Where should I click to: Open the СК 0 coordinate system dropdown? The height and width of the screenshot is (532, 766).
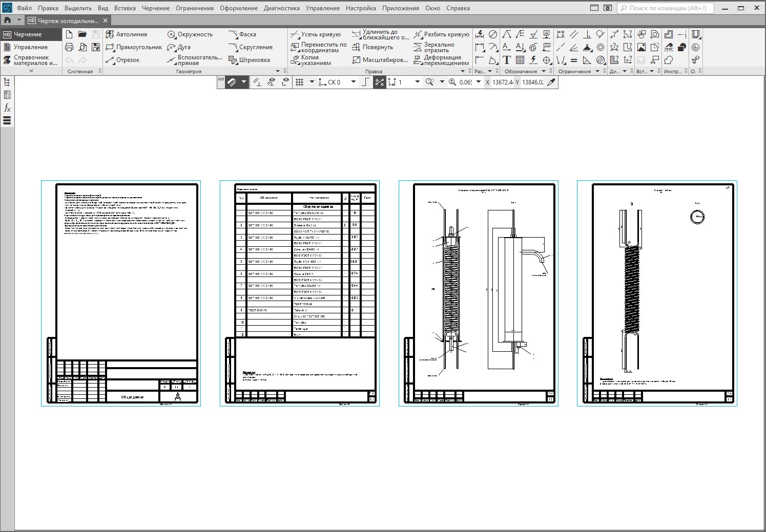coord(353,82)
